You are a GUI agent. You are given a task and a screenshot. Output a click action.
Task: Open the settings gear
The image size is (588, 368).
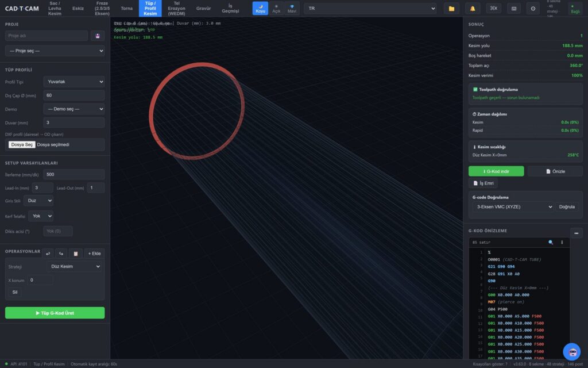tap(533, 8)
